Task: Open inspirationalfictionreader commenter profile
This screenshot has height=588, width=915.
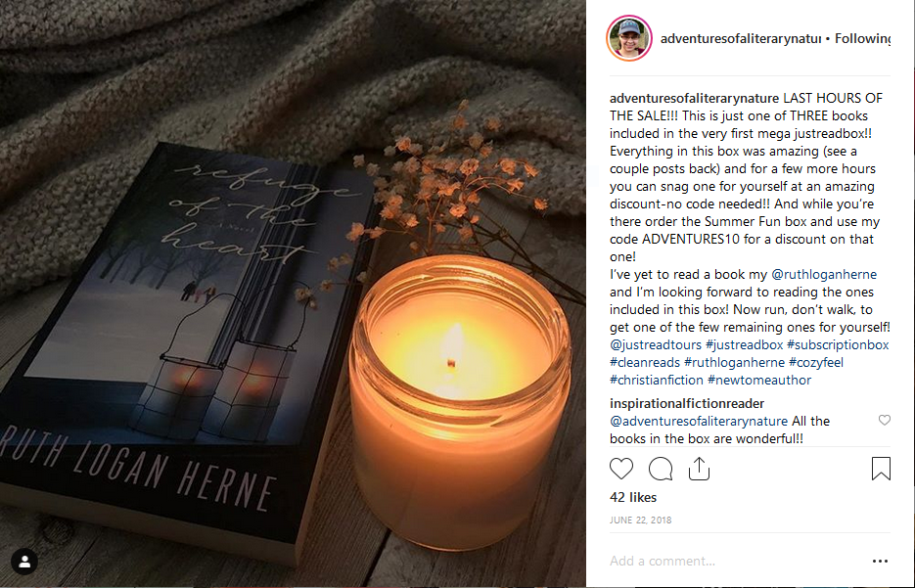Action: pyautogui.click(x=687, y=403)
